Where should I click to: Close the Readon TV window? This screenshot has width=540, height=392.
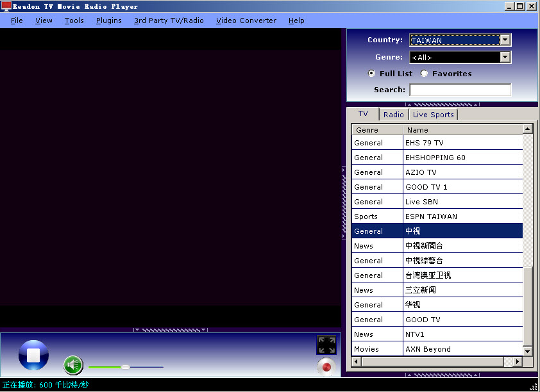532,6
